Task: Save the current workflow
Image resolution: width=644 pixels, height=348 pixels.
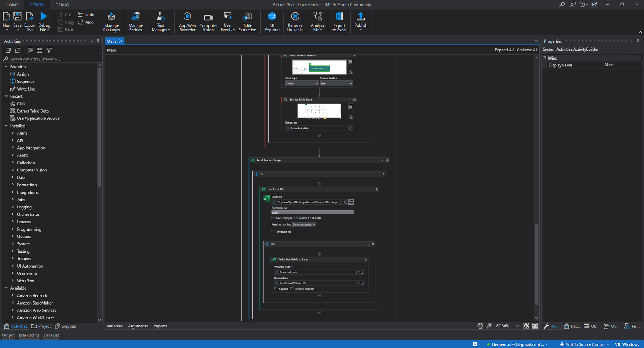Action: coord(17,21)
